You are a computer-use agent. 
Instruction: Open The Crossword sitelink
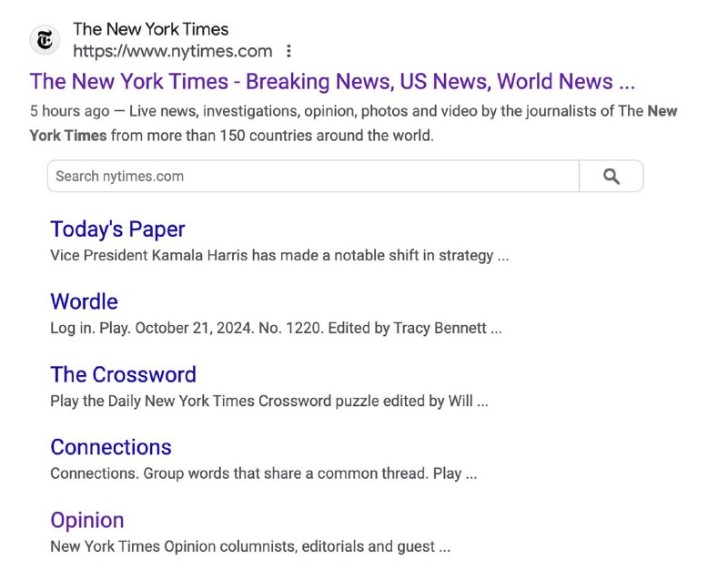124,374
